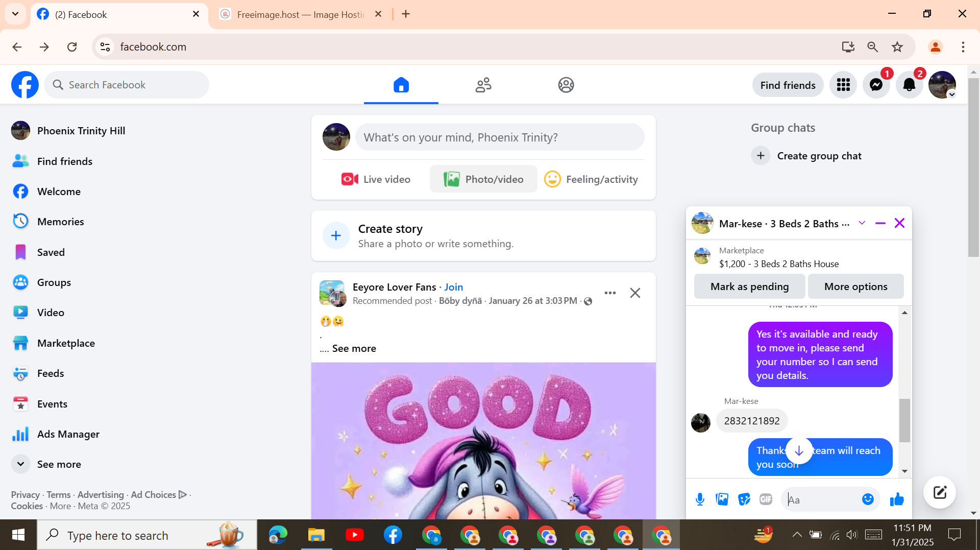Click the Create story plus icon
This screenshot has width=980, height=550.
tap(336, 235)
